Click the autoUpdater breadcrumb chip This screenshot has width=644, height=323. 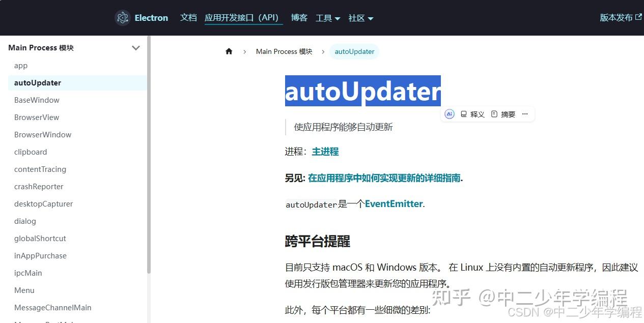pos(354,51)
